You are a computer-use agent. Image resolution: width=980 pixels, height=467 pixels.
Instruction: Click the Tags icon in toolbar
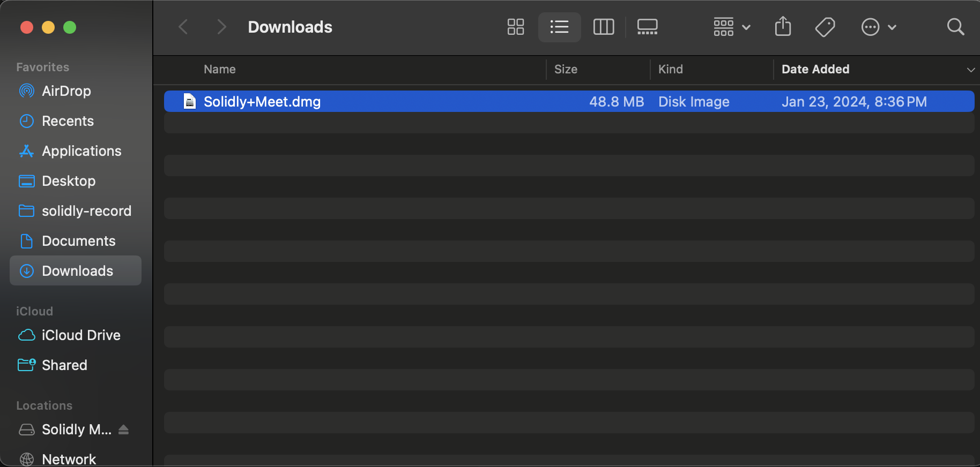tap(825, 27)
